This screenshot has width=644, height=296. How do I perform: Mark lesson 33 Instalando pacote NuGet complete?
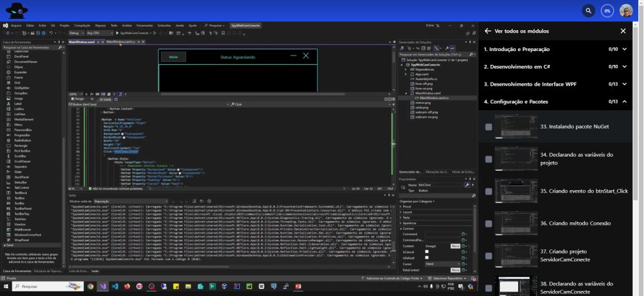[489, 127]
